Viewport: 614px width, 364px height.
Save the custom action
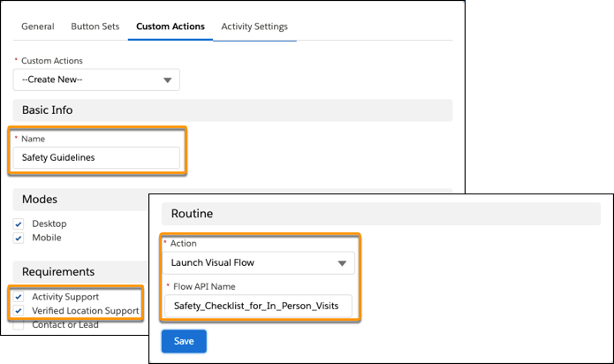pyautogui.click(x=184, y=341)
